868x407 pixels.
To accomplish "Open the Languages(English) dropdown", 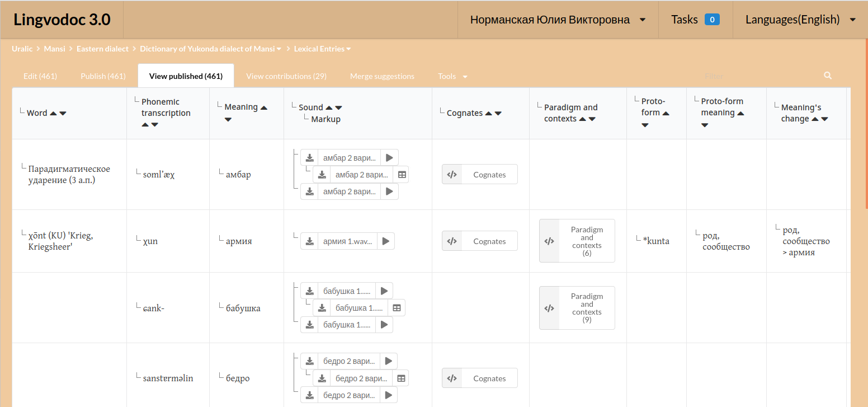I will point(800,20).
